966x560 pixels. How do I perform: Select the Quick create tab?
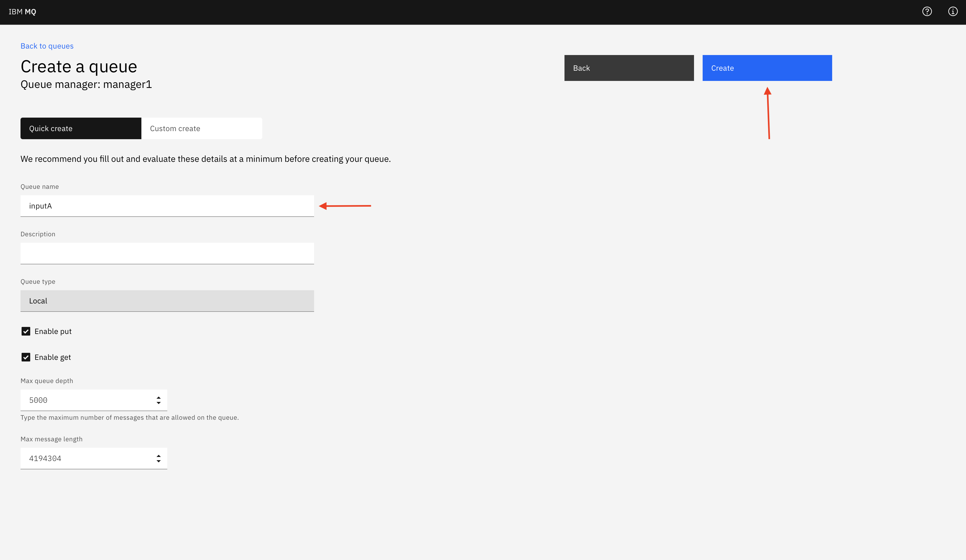(80, 128)
